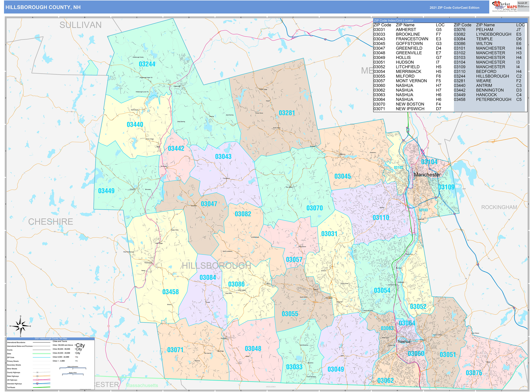Click the Massachusetts state label
Viewport: 532px width, 392px height.
[x=142, y=385]
